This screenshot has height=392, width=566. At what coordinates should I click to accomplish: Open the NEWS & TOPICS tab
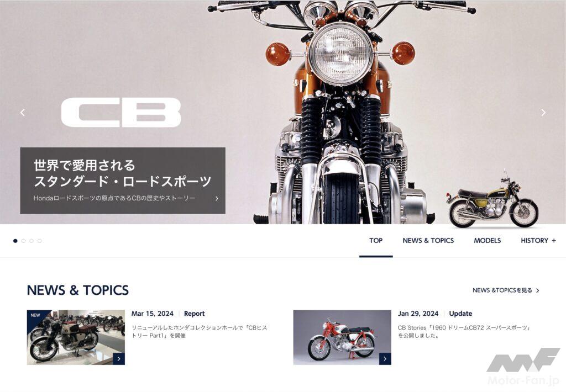point(428,241)
